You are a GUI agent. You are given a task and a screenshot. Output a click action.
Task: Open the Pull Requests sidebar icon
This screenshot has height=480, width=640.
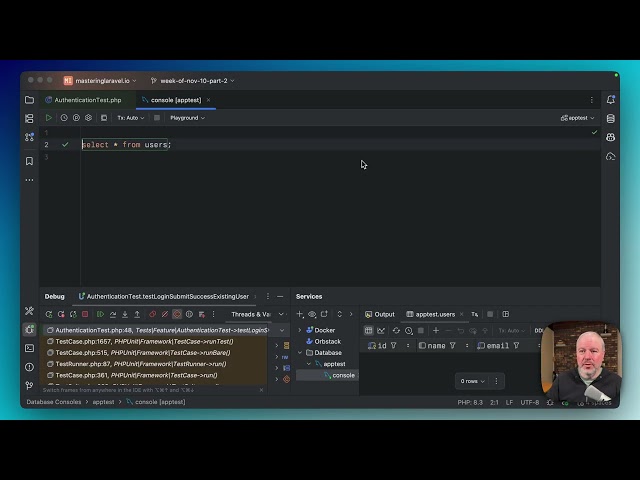tap(29, 137)
